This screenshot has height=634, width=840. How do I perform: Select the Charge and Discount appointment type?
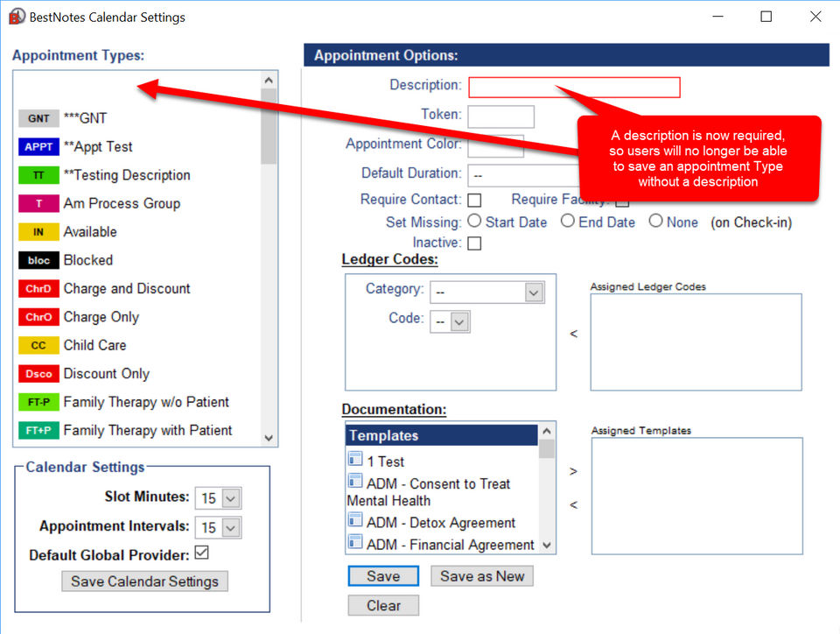point(127,289)
